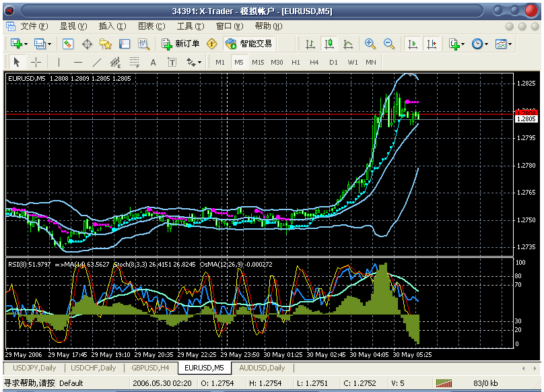Viewport: 544px width, 392px height.
Task: Pick the Fibonacci retracement tool
Action: [134, 62]
